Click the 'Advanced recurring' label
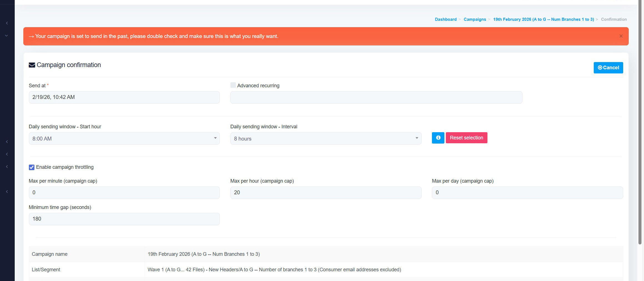Image resolution: width=644 pixels, height=281 pixels. coord(258,86)
